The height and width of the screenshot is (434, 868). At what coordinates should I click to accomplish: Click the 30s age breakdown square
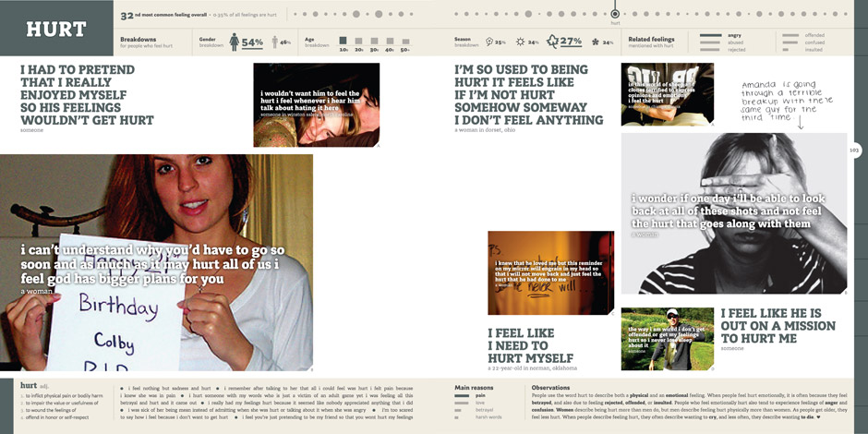pos(374,41)
